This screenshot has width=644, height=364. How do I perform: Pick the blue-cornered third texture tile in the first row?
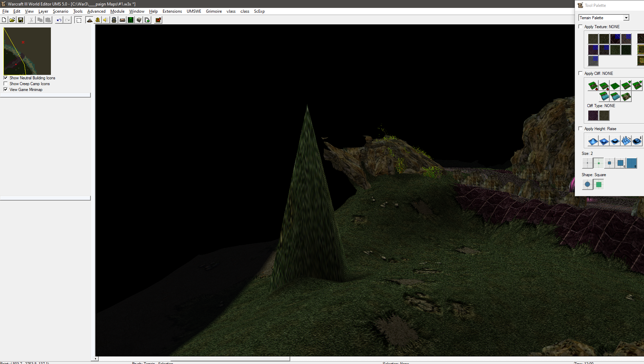(x=615, y=39)
